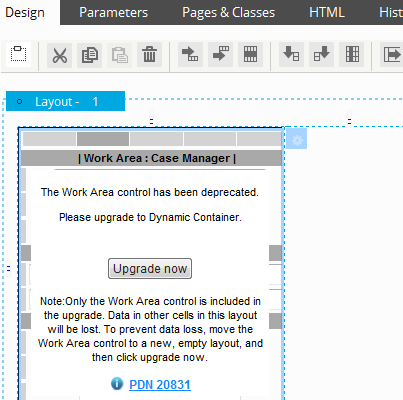Click the insert column after icon
This screenshot has width=403, height=400.
(321, 54)
